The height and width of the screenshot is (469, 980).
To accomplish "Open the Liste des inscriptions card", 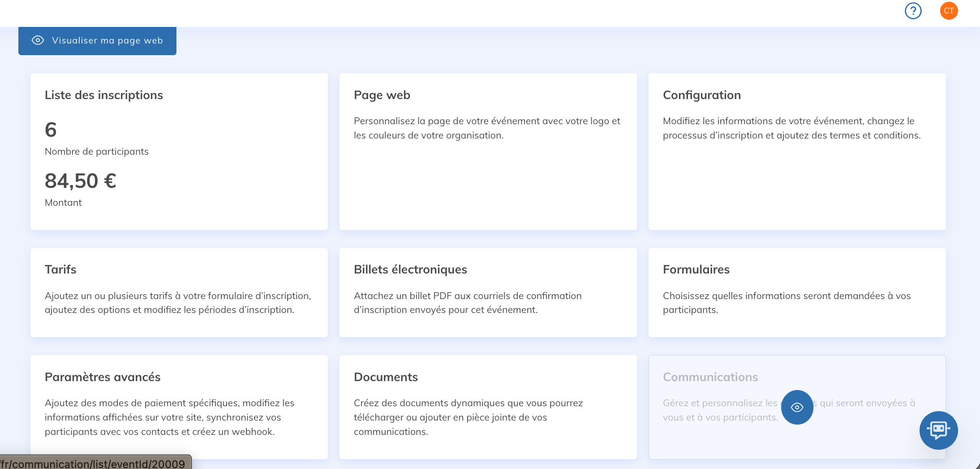I will click(103, 95).
